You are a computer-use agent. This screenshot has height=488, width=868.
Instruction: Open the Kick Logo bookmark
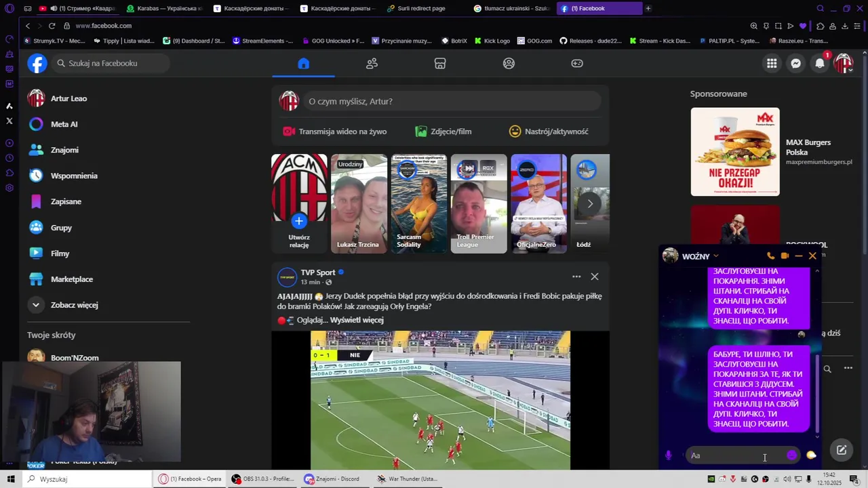point(492,41)
